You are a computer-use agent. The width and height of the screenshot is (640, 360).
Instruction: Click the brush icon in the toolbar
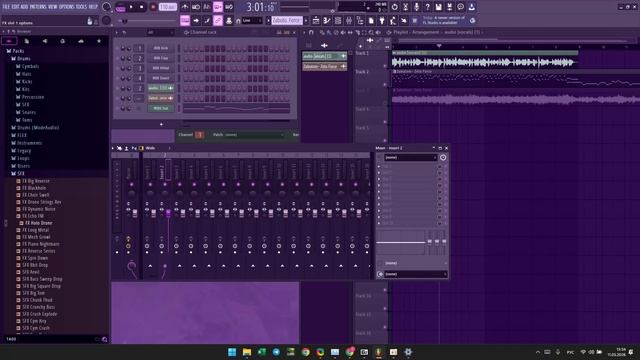pos(207,20)
